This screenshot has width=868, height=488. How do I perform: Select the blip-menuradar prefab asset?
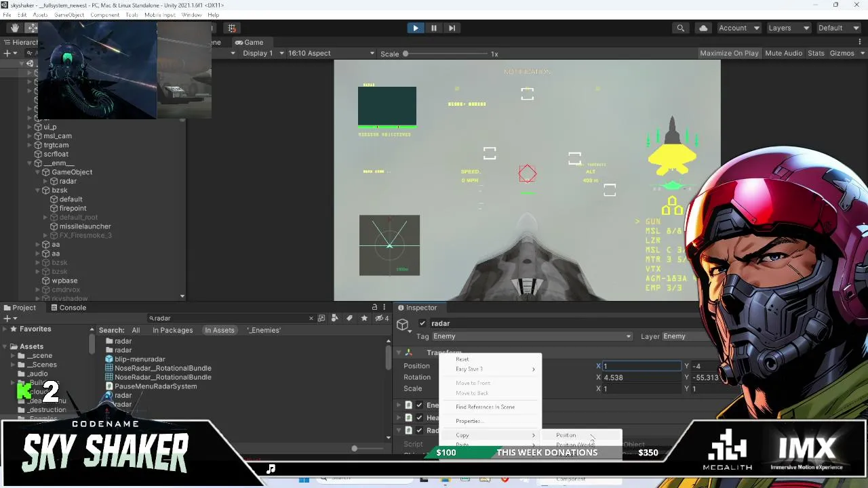coord(140,359)
